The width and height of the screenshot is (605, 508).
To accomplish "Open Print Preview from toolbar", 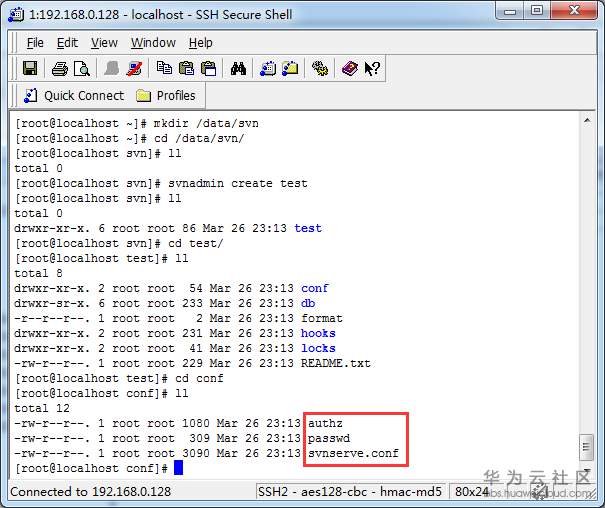I will 82,69.
